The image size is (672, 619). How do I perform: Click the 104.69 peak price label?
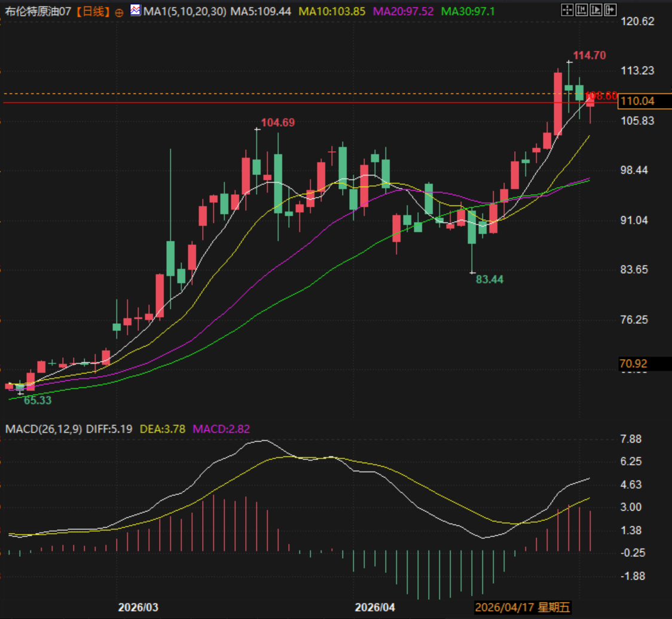278,122
